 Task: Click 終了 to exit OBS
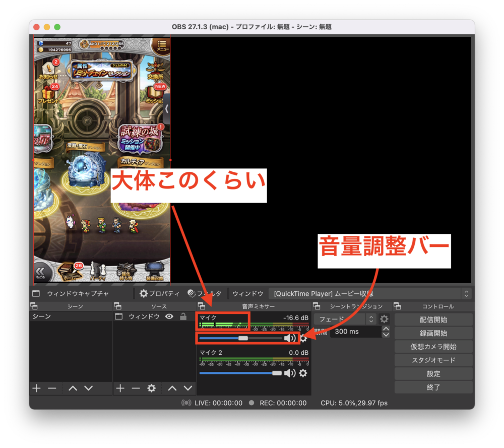433,387
